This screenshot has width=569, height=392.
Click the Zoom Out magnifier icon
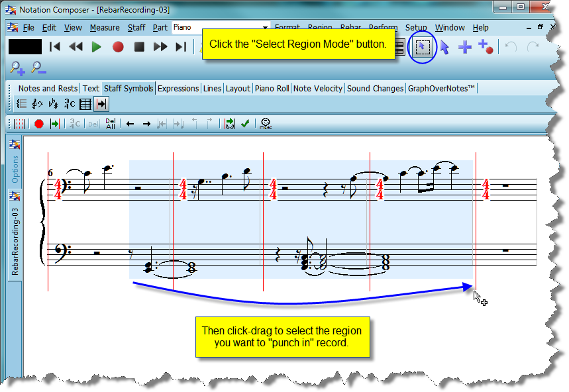[x=38, y=67]
